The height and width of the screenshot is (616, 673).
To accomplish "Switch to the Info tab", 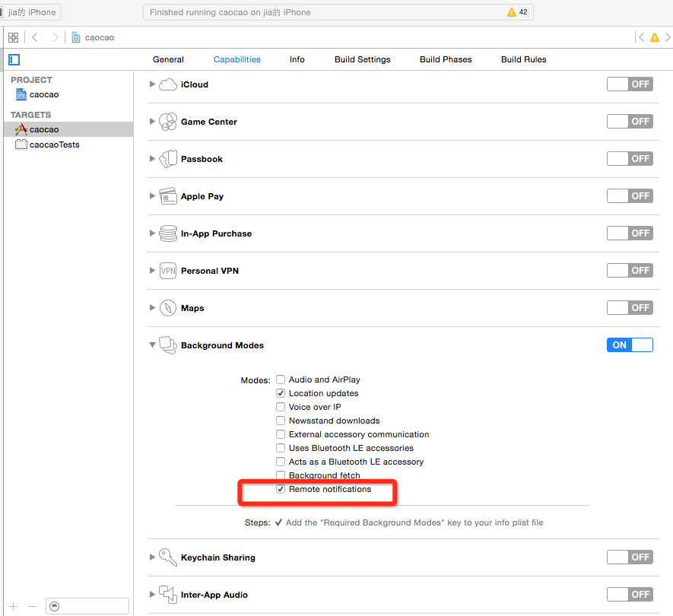I will 297,59.
